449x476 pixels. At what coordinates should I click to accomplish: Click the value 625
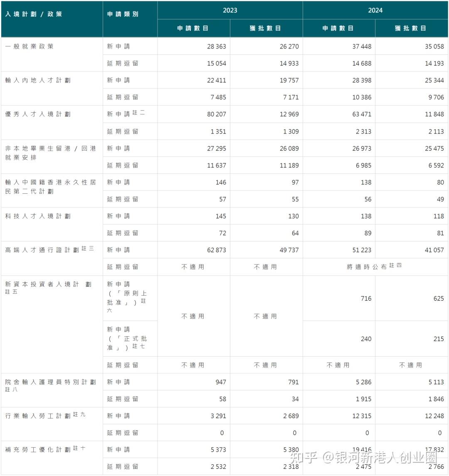438,299
